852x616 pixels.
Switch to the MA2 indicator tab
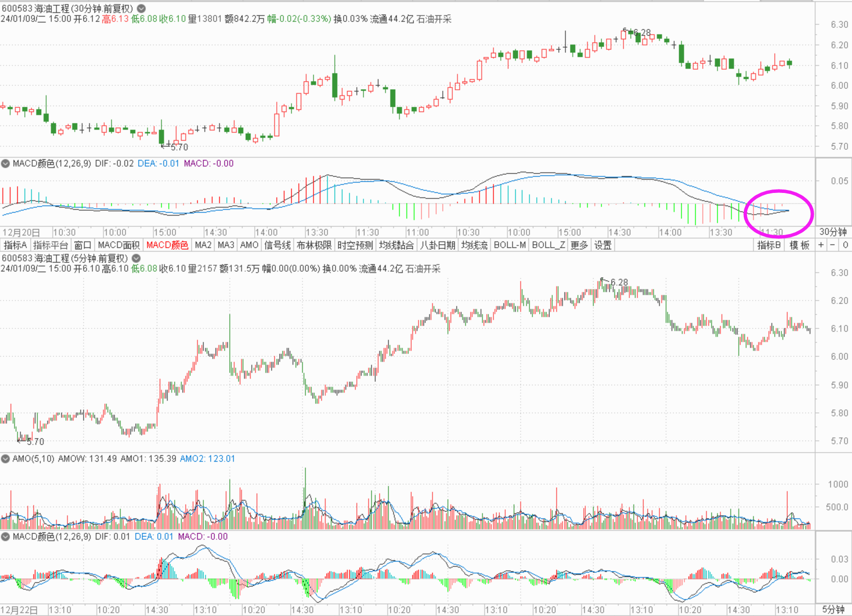pyautogui.click(x=203, y=245)
